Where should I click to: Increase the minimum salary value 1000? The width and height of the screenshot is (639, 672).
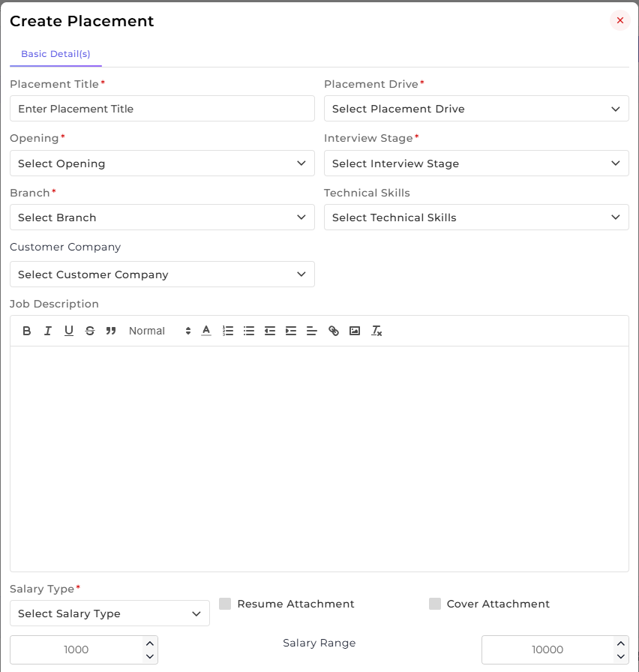[x=150, y=643]
